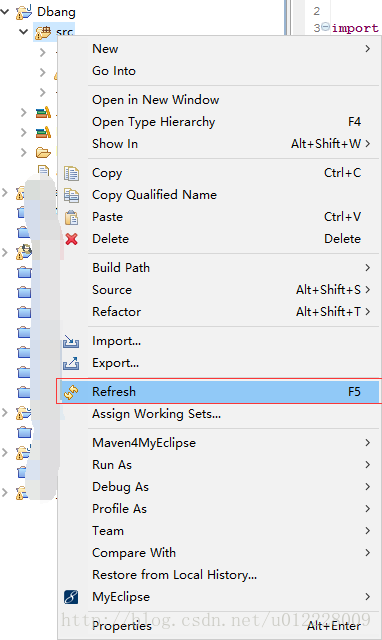
Task: Collapse the Dbang project node
Action: tap(5, 12)
